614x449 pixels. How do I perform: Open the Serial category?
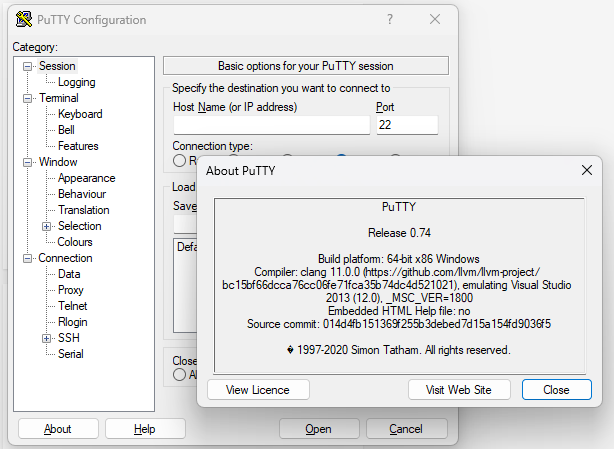click(x=71, y=354)
